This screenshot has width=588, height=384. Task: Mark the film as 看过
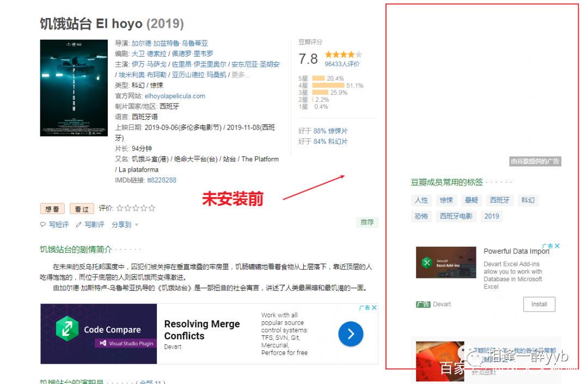tap(82, 209)
